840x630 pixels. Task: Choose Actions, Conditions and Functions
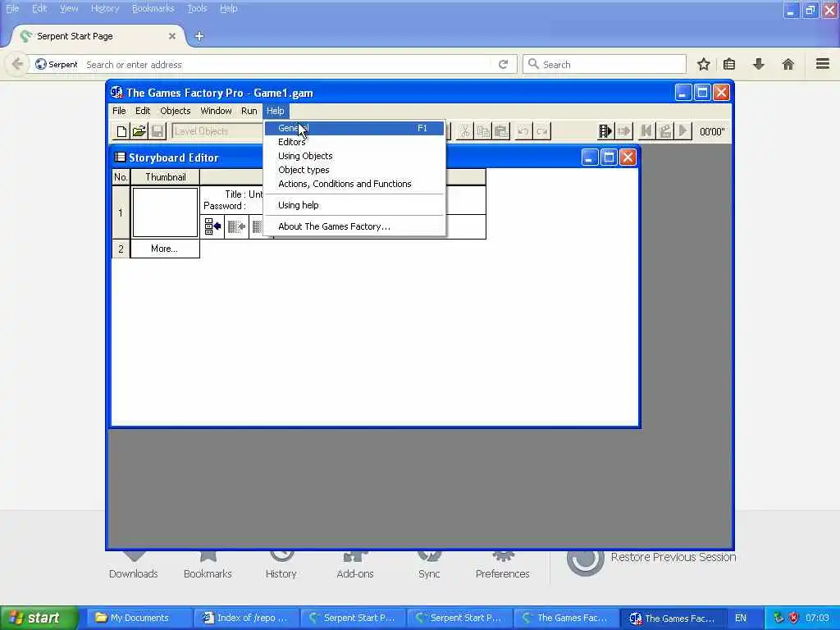pyautogui.click(x=354, y=184)
